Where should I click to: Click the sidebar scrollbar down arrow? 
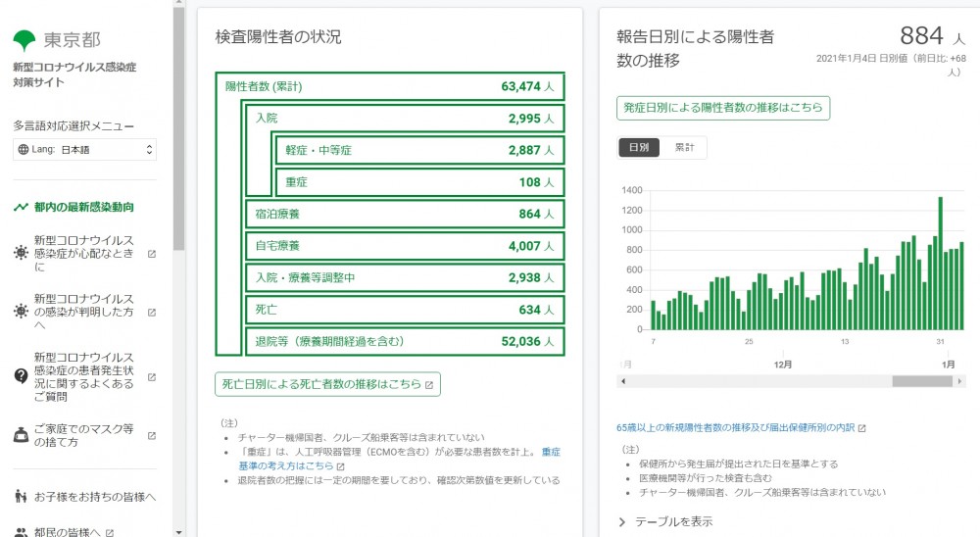[x=178, y=533]
